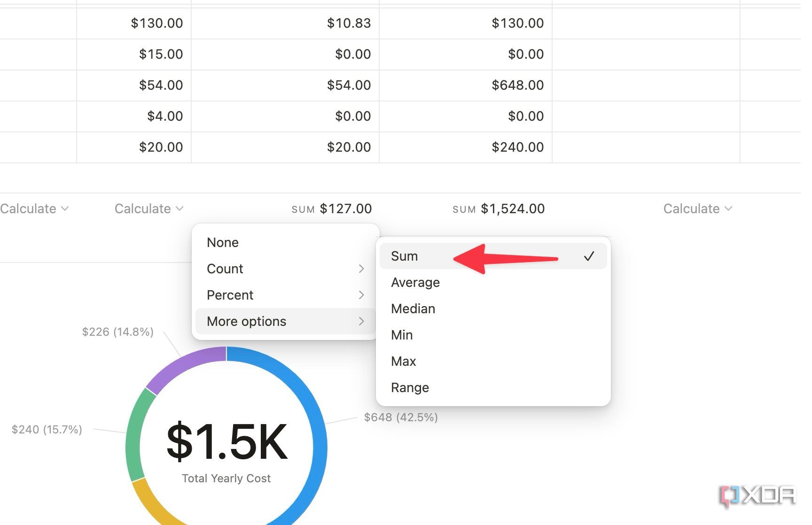Click the $226 (14.8%) chart label
Image resolution: width=812 pixels, height=525 pixels.
coord(117,332)
